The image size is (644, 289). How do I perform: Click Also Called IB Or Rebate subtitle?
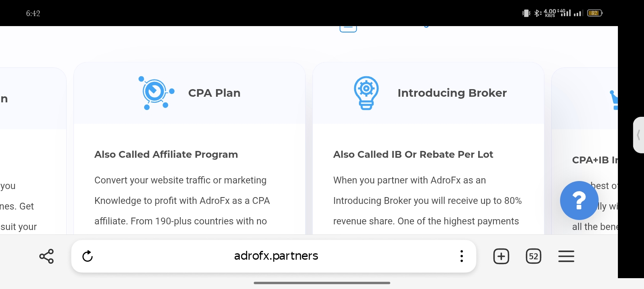tap(413, 155)
